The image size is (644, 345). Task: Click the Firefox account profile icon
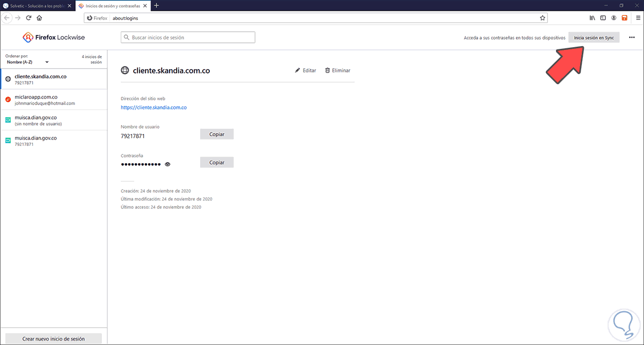[x=613, y=18]
